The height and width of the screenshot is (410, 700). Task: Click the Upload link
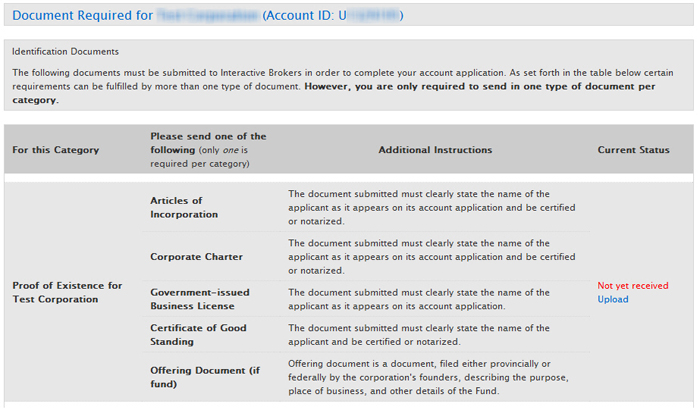tap(612, 299)
